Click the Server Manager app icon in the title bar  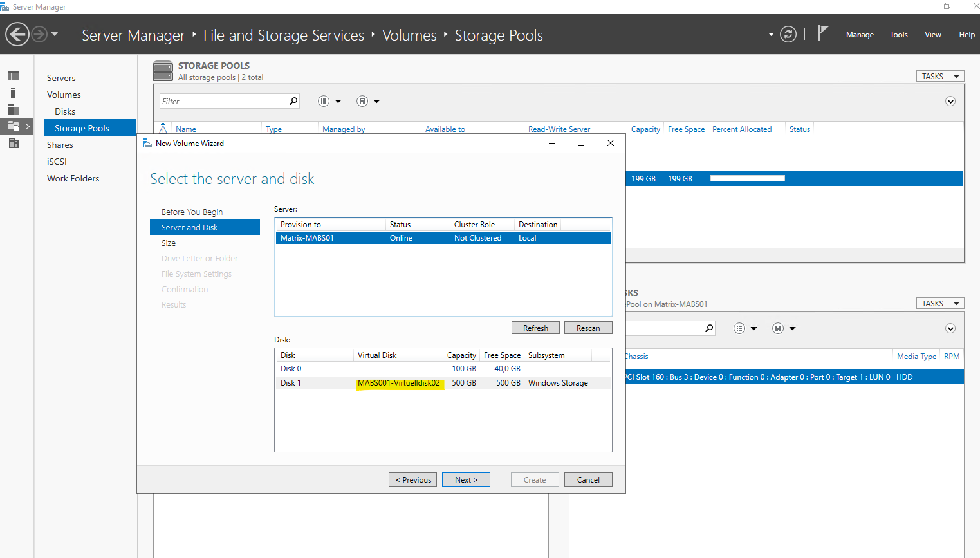[x=5, y=6]
